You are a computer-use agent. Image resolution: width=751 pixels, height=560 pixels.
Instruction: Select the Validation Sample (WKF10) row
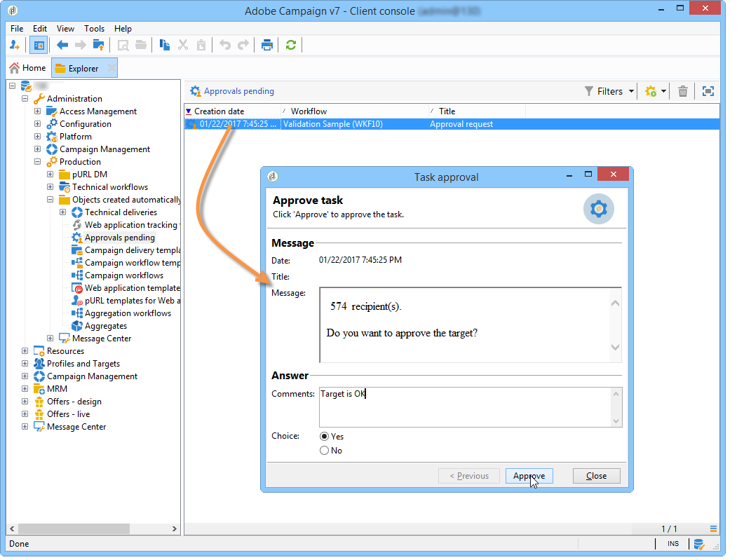point(452,124)
